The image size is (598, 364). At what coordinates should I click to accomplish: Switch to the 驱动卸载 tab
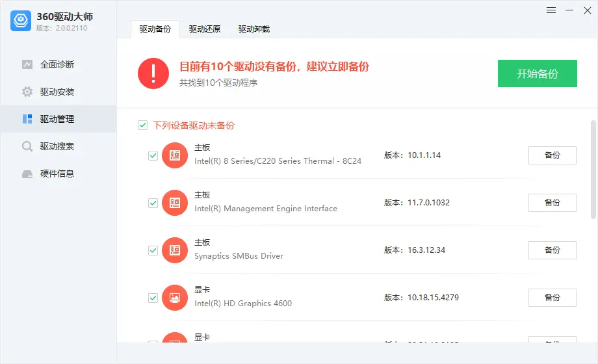click(253, 29)
